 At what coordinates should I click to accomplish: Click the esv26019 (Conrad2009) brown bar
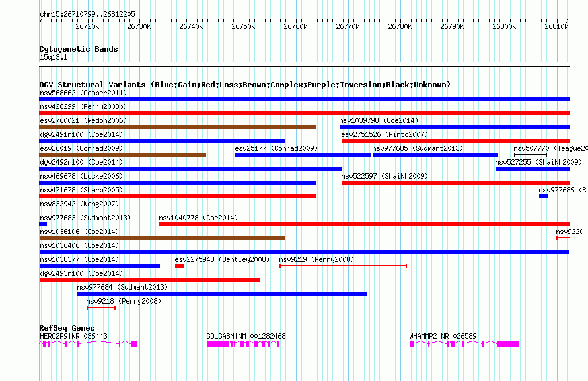pos(123,155)
